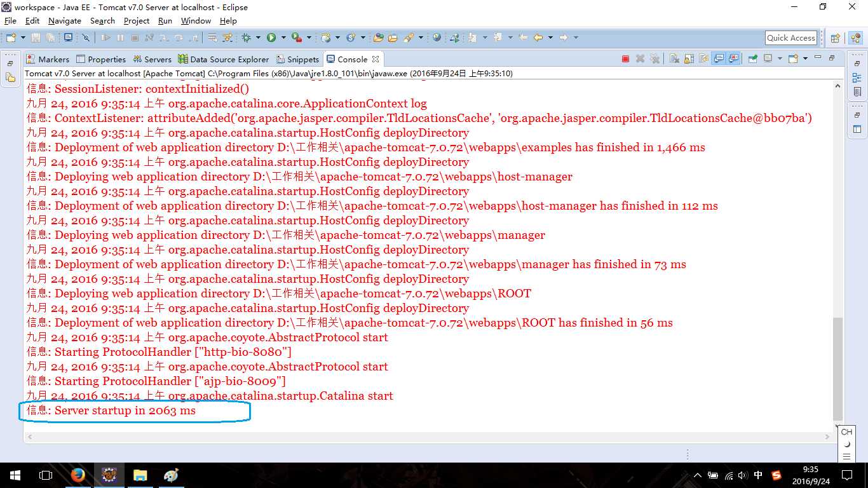Expand the External Tools dropdown arrow
Image resolution: width=868 pixels, height=488 pixels.
(x=309, y=38)
